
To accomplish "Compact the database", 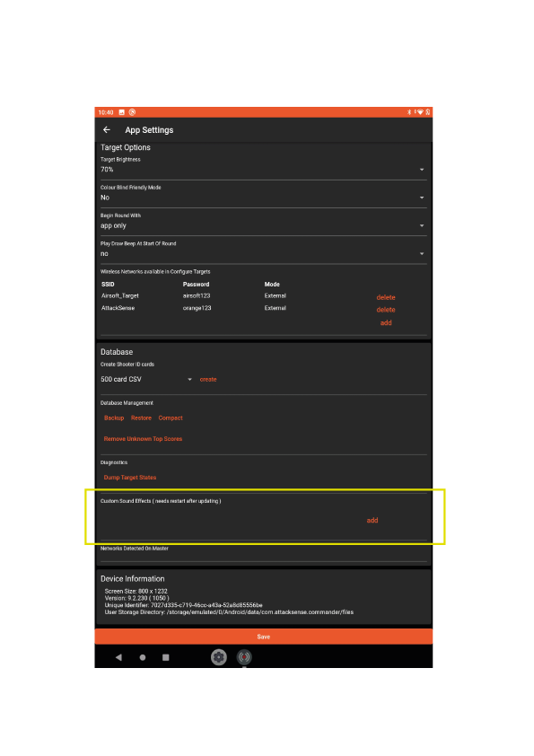I will point(171,418).
